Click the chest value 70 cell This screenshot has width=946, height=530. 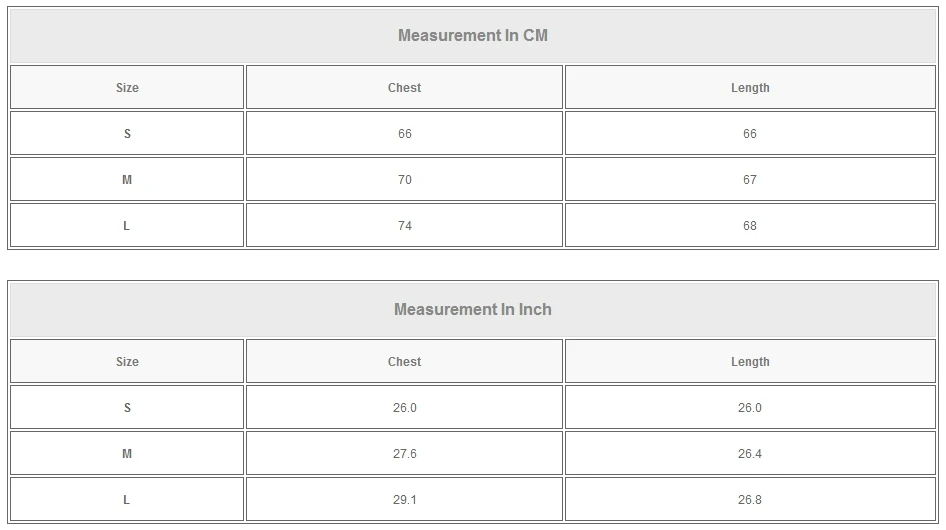point(404,180)
